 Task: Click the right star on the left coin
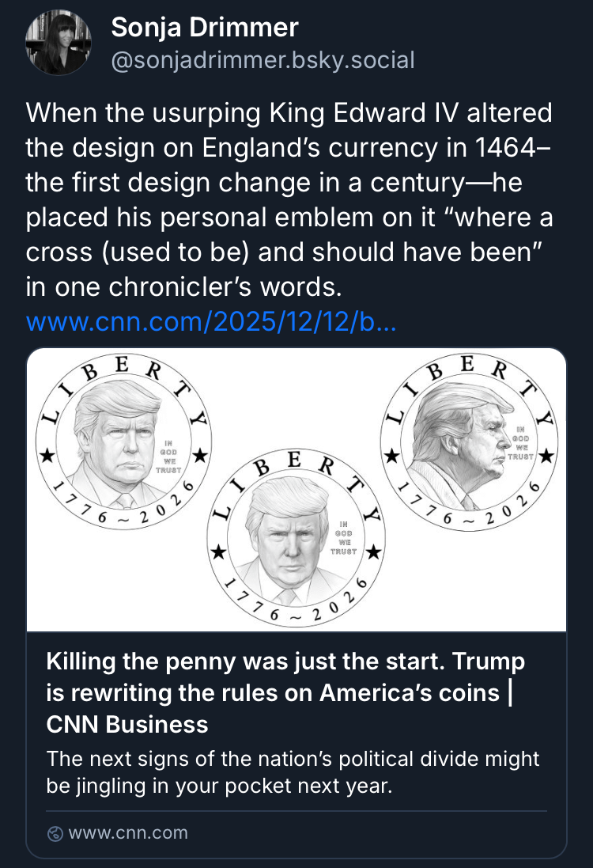click(x=200, y=455)
